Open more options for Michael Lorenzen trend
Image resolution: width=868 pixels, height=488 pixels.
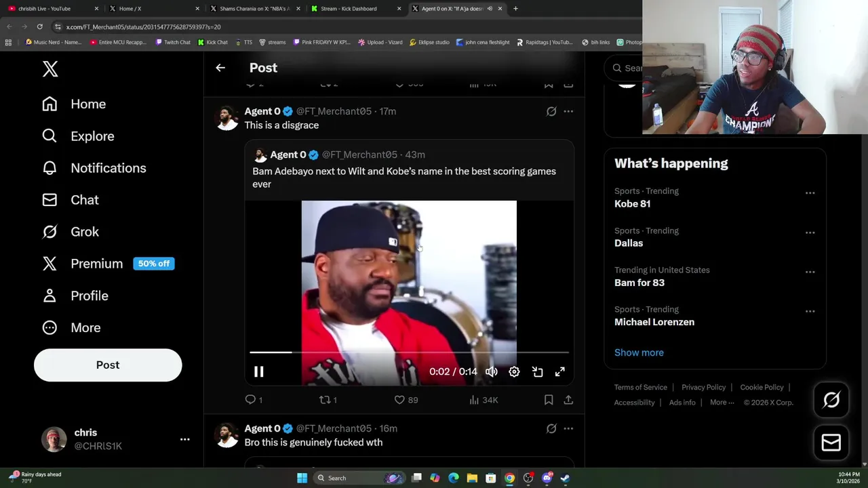[810, 311]
